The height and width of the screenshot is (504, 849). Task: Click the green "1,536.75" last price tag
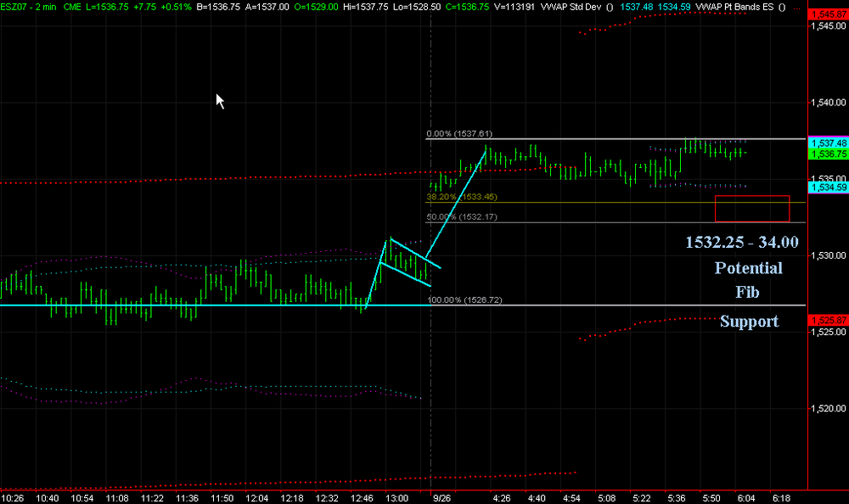coord(829,154)
